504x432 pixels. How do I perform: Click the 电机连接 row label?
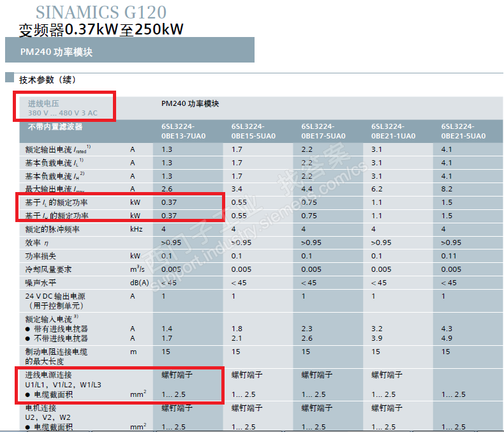[x=41, y=408]
